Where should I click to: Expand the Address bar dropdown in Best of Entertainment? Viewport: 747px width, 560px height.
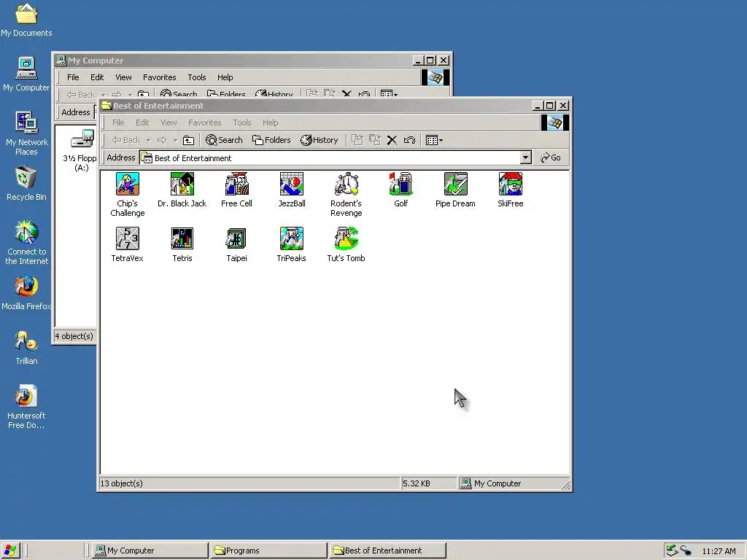(x=525, y=157)
